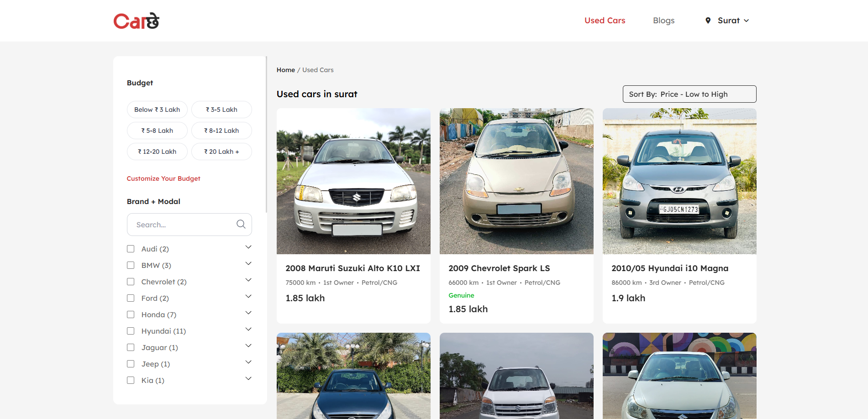The height and width of the screenshot is (419, 868).
Task: Check the Audi (2) checkbox
Action: [131, 249]
